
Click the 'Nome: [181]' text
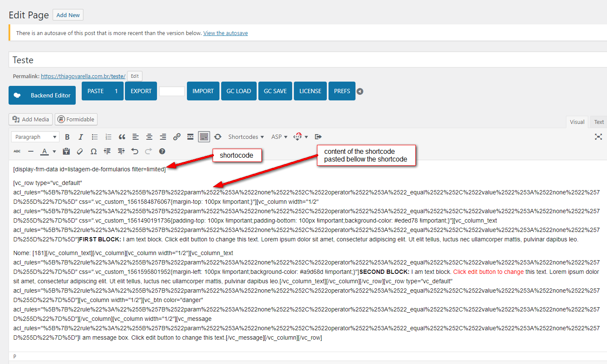click(x=29, y=253)
